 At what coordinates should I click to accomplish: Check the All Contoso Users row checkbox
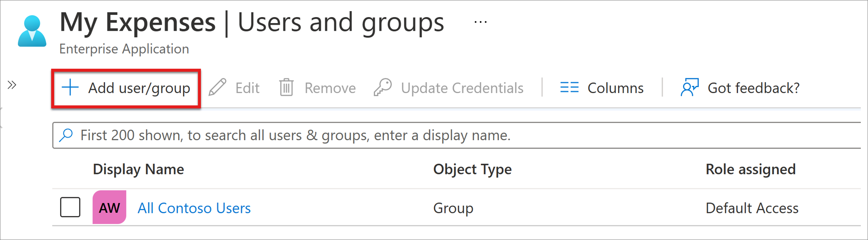coord(70,207)
